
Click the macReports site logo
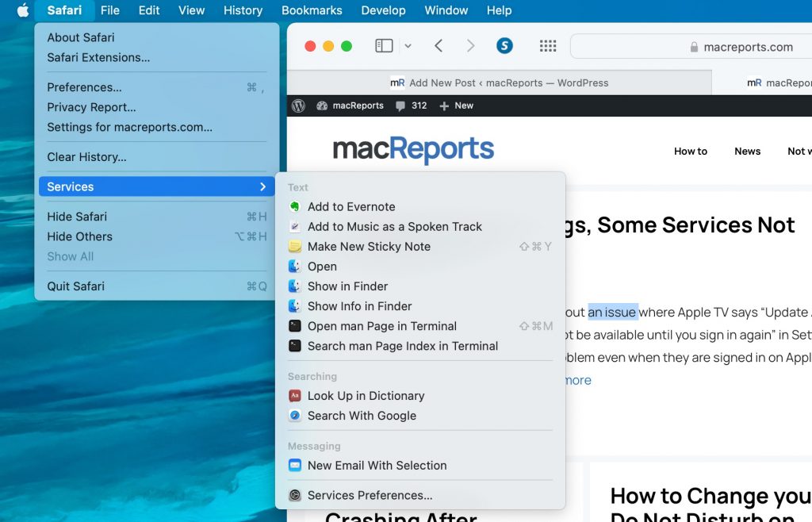click(x=413, y=149)
